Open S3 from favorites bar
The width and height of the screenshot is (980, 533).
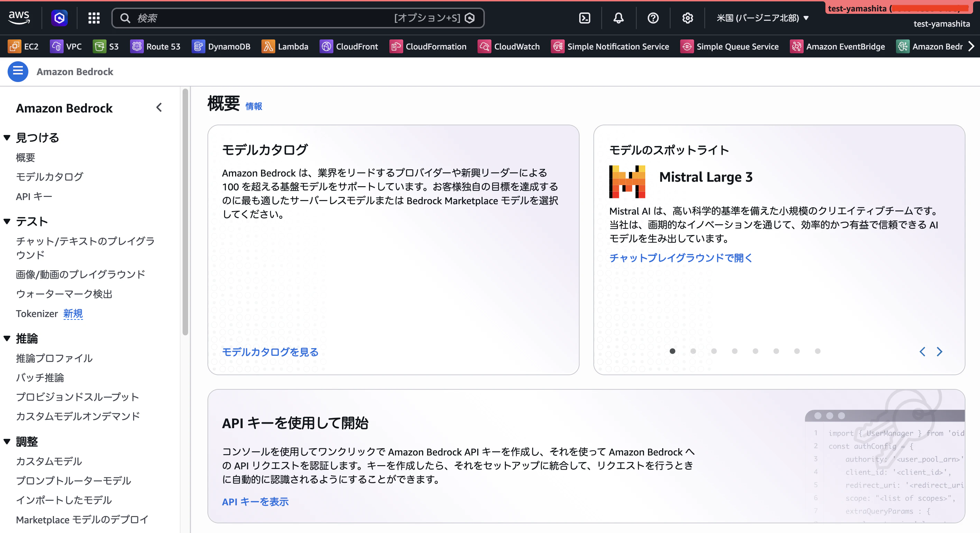pyautogui.click(x=106, y=46)
